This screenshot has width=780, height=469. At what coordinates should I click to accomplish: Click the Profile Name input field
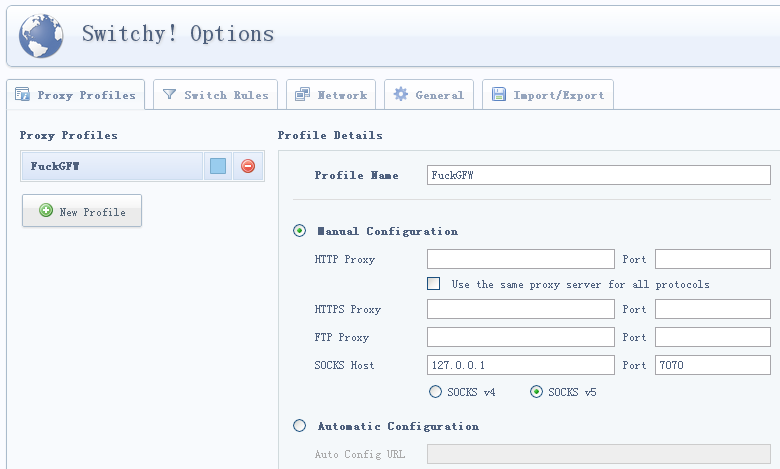tap(598, 175)
